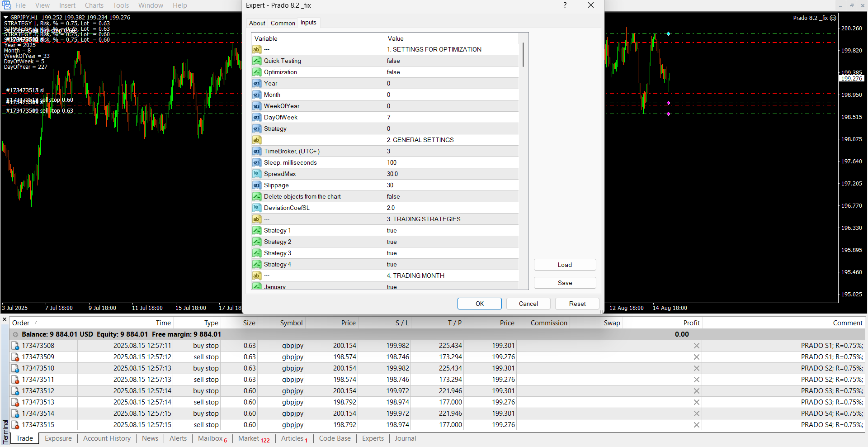The height and width of the screenshot is (447, 868).
Task: Sort orders by Order column header
Action: 43,323
